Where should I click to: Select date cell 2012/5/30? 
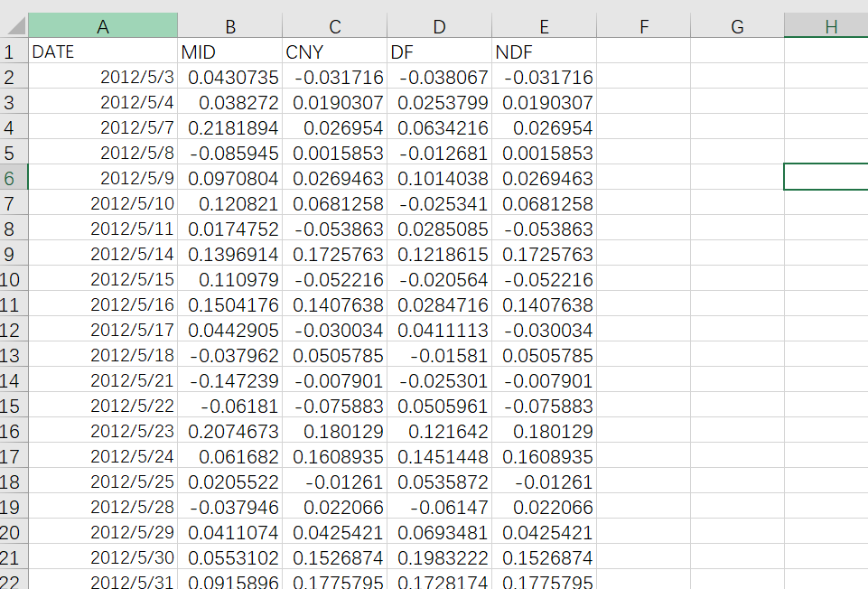pyautogui.click(x=103, y=556)
